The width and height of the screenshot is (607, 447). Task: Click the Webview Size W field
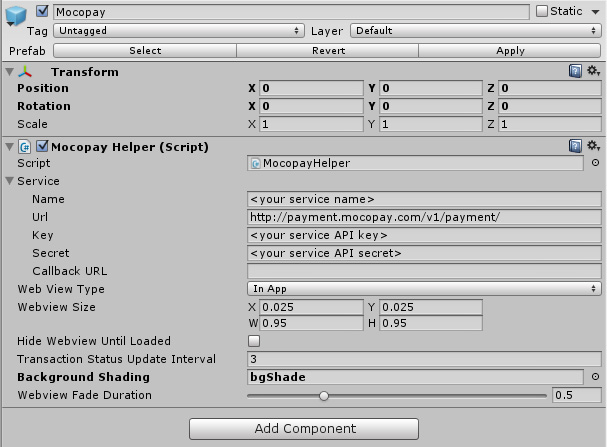pyautogui.click(x=311, y=323)
